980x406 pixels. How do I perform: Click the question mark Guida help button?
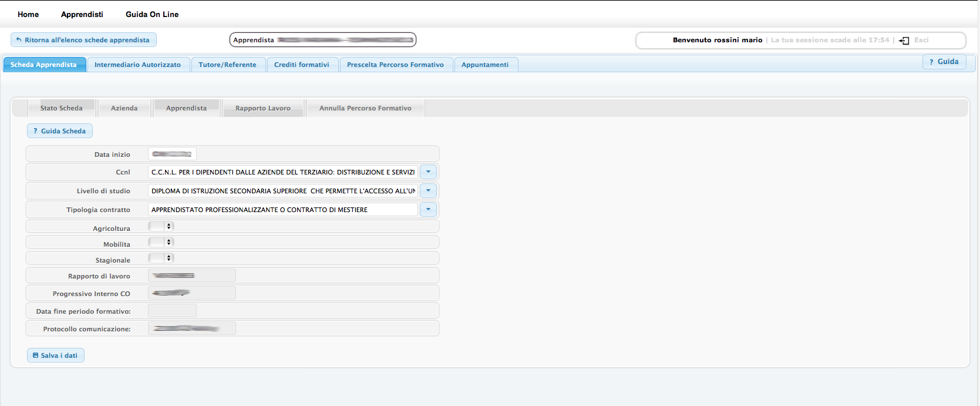pos(944,62)
